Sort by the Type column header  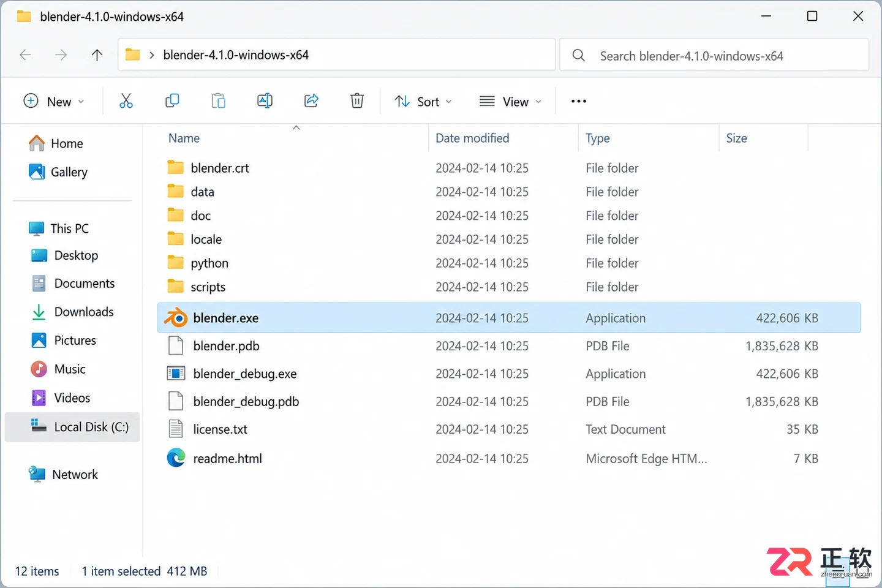pos(598,138)
